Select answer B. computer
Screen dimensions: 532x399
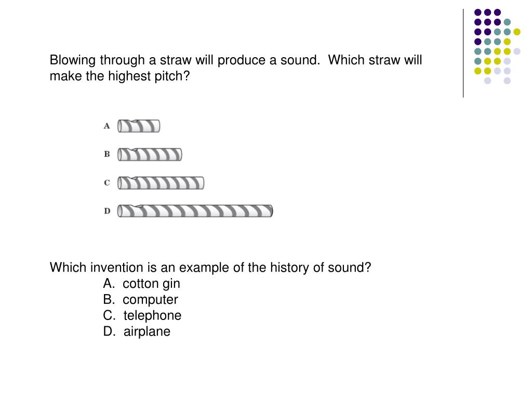click(140, 300)
